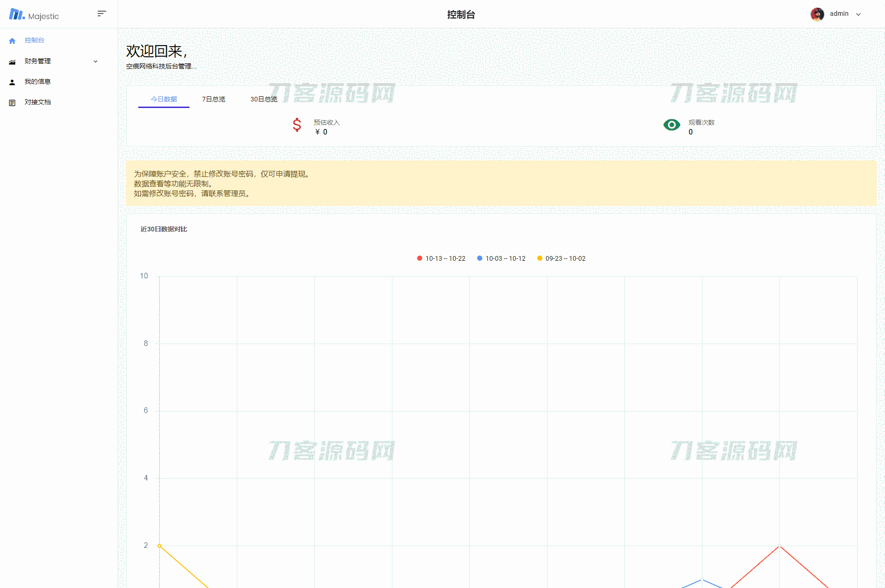The width and height of the screenshot is (885, 588).
Task: Open the admin user dropdown arrow
Action: click(858, 14)
